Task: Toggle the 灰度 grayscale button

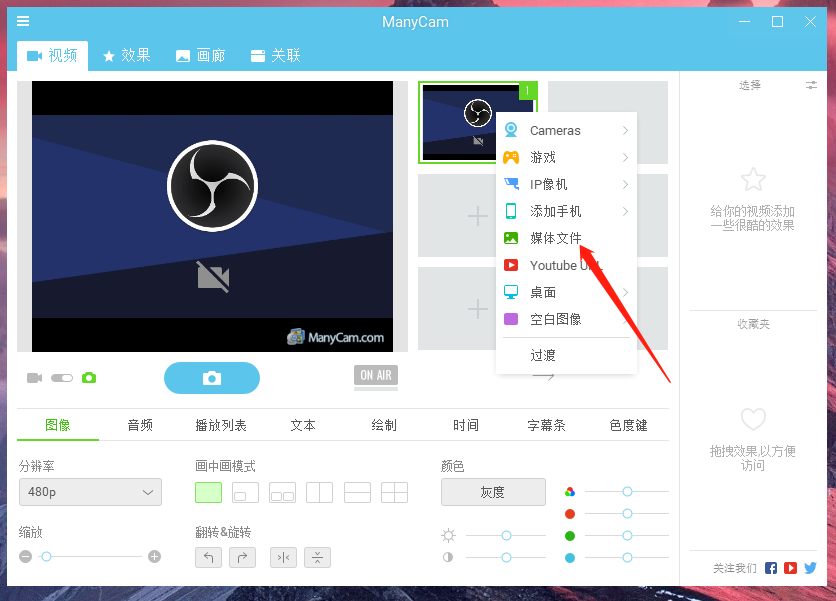Action: tap(493, 492)
